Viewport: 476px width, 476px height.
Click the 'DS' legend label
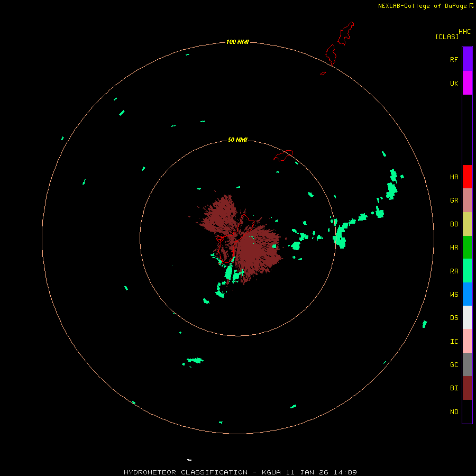point(454,318)
